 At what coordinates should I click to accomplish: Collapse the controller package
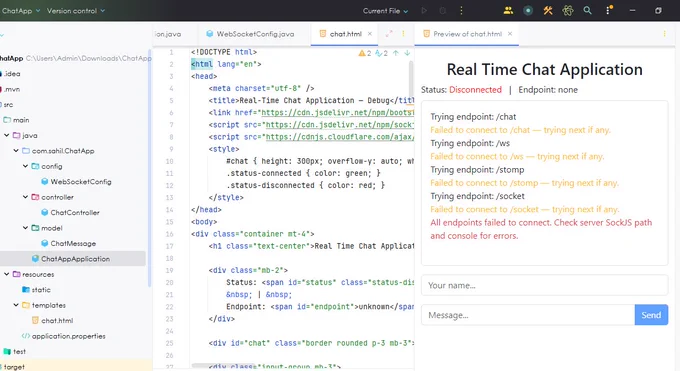[26, 197]
